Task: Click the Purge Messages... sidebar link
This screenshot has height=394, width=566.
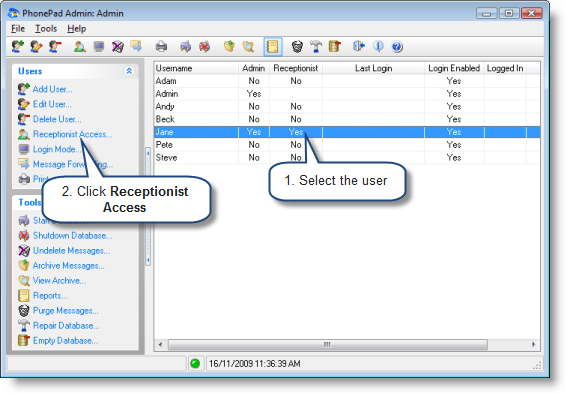Action: [x=66, y=311]
